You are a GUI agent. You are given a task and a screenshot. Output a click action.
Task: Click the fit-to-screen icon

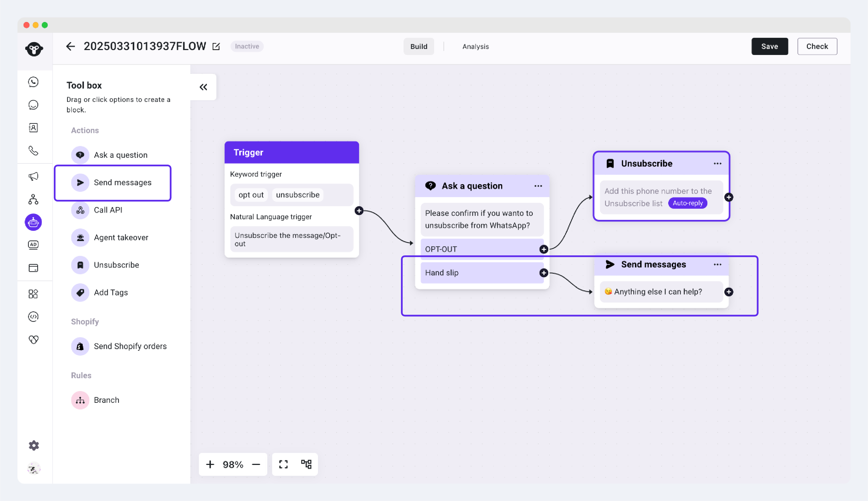[x=283, y=464]
